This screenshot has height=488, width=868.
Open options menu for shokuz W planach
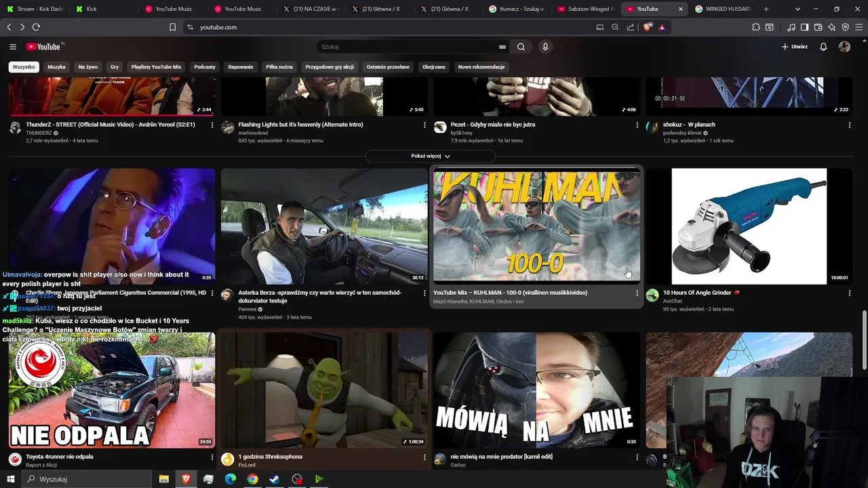pos(849,125)
